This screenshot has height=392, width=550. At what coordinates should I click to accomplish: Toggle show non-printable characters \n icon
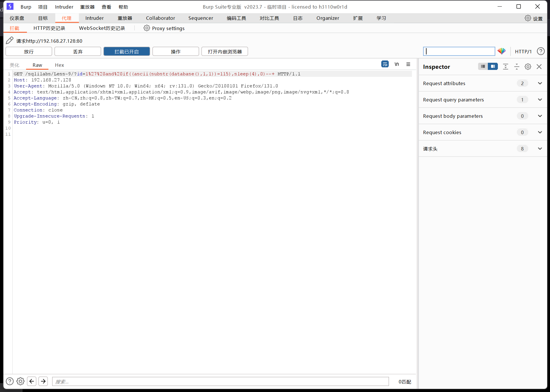[x=396, y=64]
